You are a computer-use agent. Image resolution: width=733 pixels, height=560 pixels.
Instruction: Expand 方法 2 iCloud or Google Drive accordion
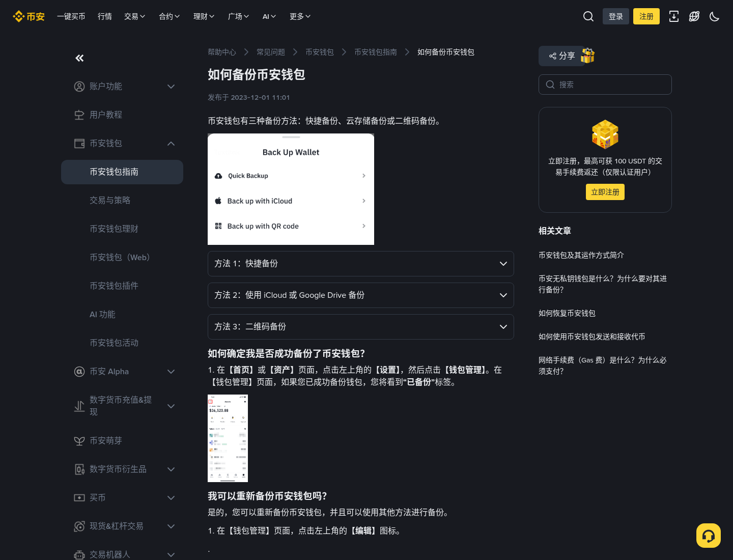tap(361, 295)
